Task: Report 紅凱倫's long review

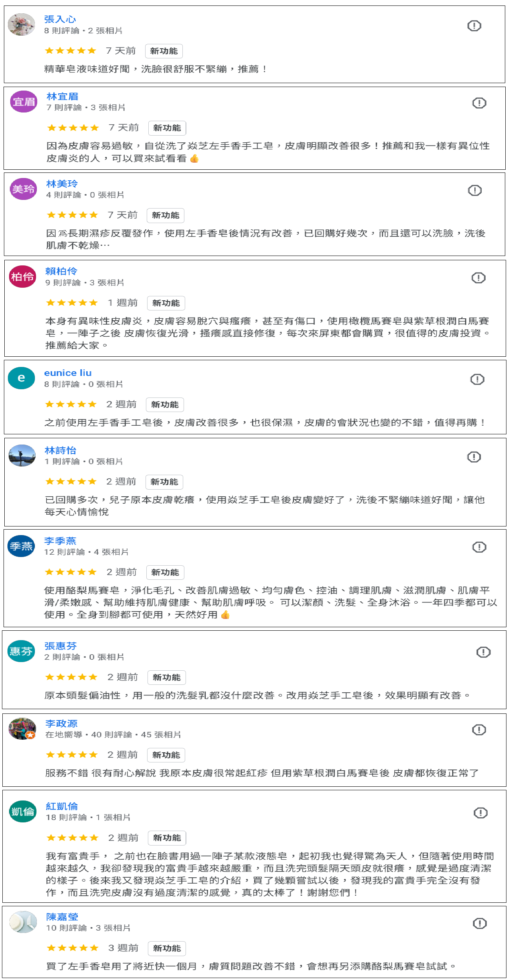Action: click(480, 813)
